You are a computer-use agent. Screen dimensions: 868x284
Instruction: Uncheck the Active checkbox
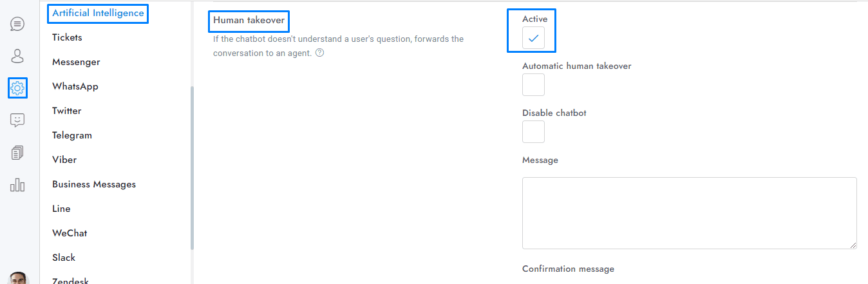click(x=533, y=39)
